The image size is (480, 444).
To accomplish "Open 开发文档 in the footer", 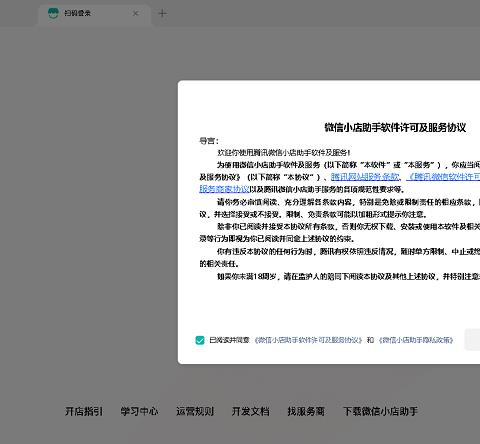I will [x=250, y=411].
